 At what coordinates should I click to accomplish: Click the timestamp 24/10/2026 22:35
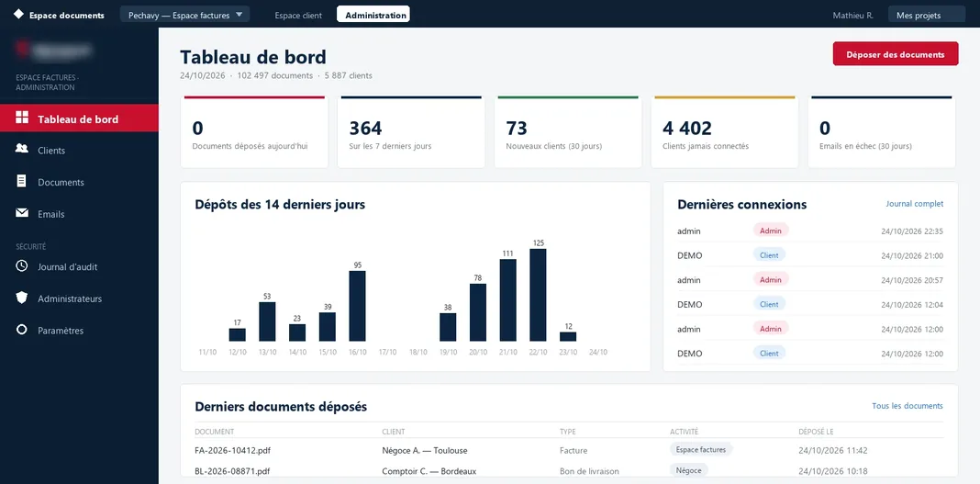tap(912, 231)
